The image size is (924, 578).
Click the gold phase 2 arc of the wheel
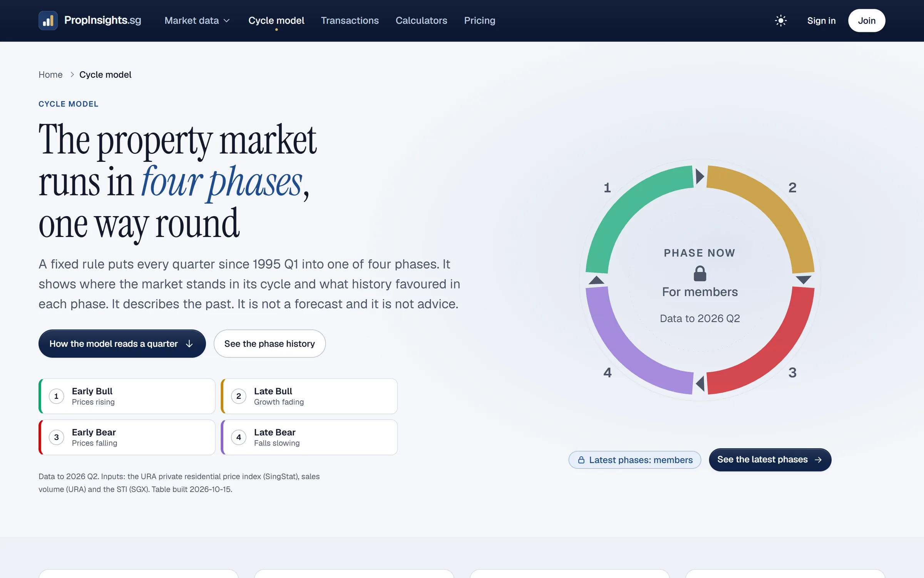[773, 207]
